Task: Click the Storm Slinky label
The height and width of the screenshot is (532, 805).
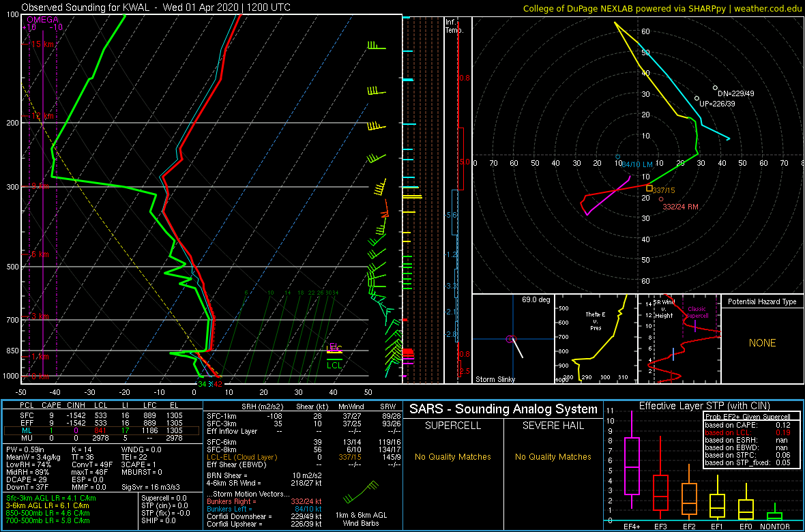Action: tap(497, 379)
